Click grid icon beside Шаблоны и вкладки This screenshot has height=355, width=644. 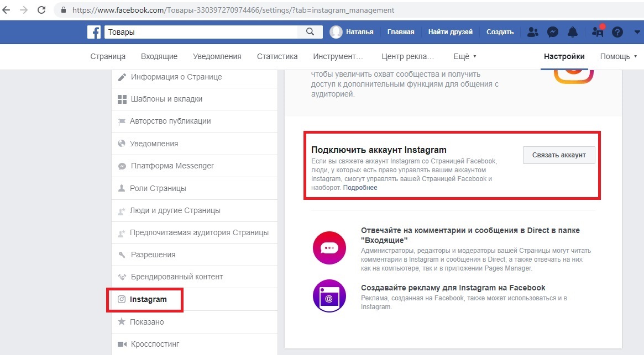122,99
